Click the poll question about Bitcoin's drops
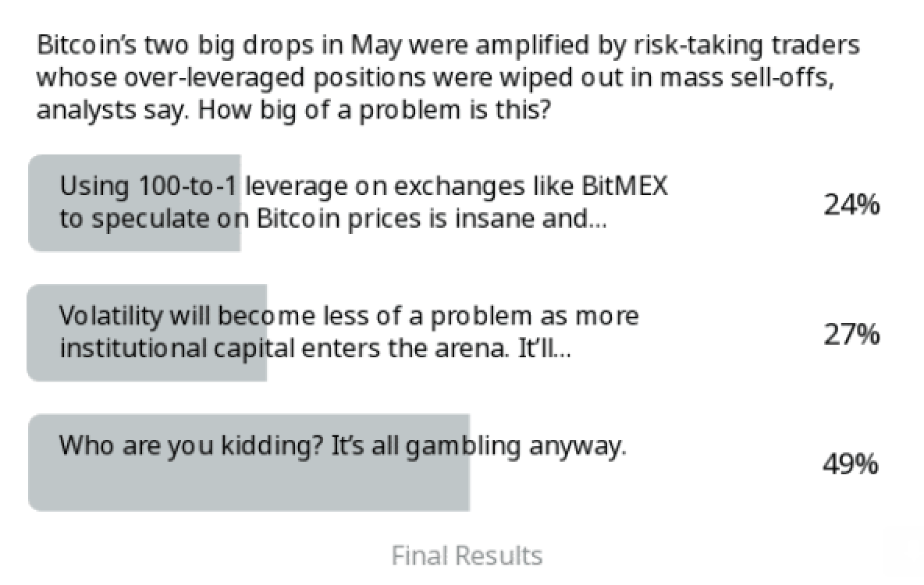Screen dimensions: 924x585 [448, 77]
